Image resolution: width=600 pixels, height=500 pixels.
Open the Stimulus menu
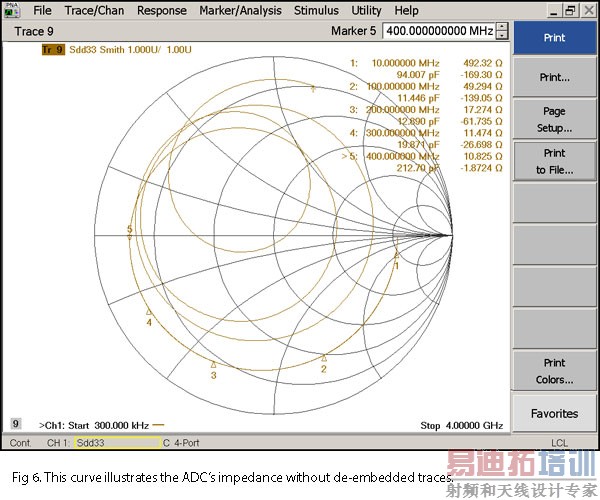click(x=316, y=10)
